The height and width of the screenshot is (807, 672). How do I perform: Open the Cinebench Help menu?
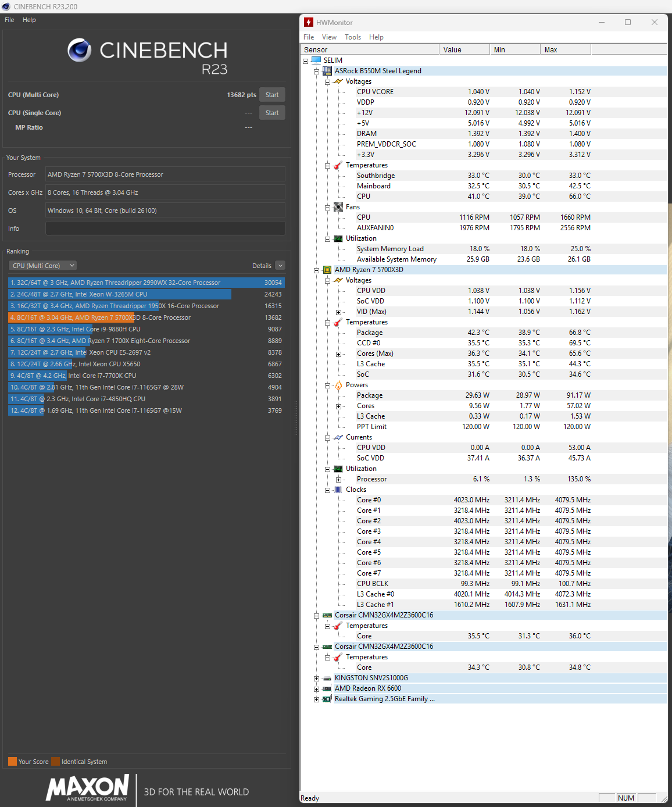tap(29, 20)
